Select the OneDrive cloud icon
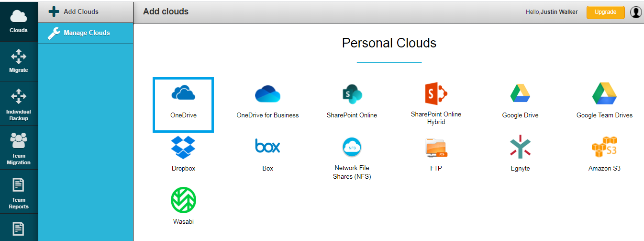The image size is (644, 241). (x=183, y=93)
